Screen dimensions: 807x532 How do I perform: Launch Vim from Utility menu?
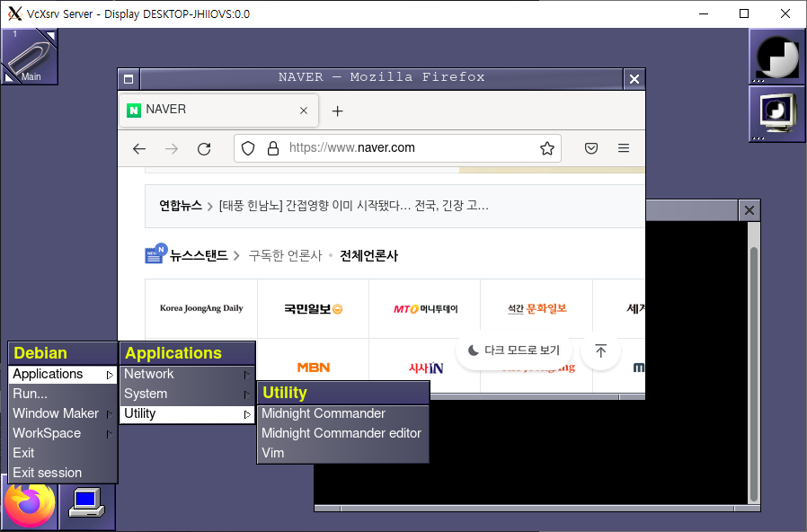pyautogui.click(x=342, y=453)
